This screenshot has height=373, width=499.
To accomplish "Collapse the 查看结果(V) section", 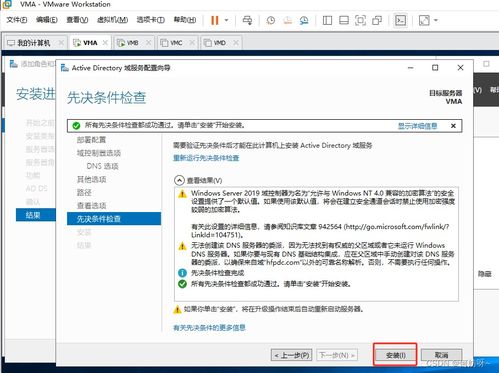I will [x=179, y=180].
